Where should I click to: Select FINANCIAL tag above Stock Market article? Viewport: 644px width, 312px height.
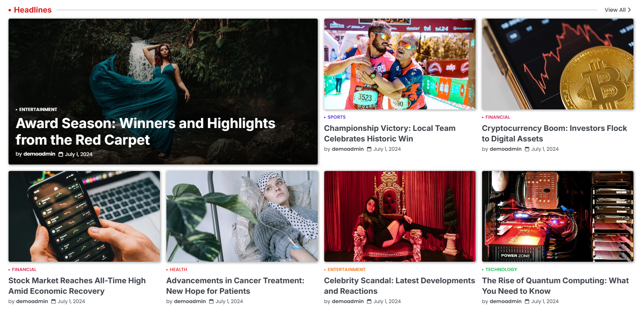[24, 269]
